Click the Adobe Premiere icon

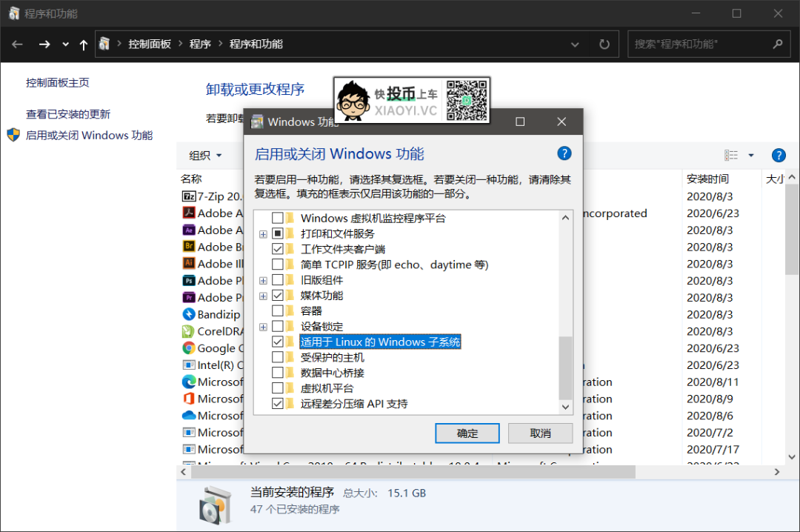(189, 297)
